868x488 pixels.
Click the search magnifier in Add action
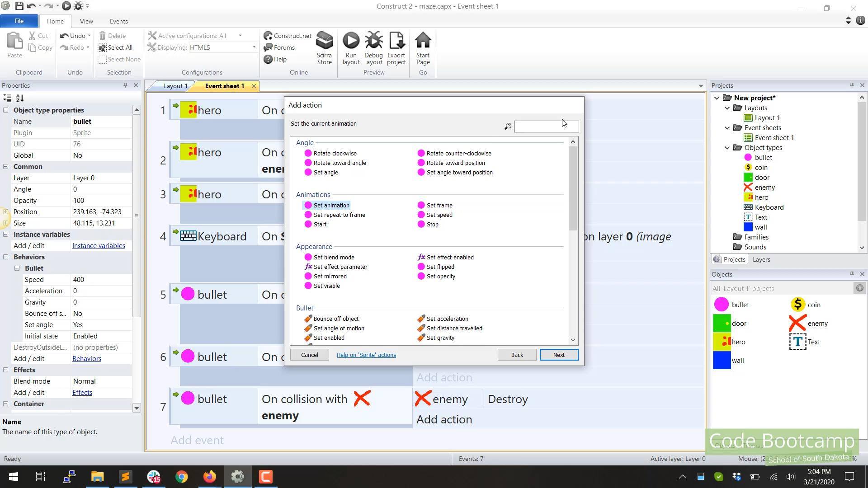508,126
